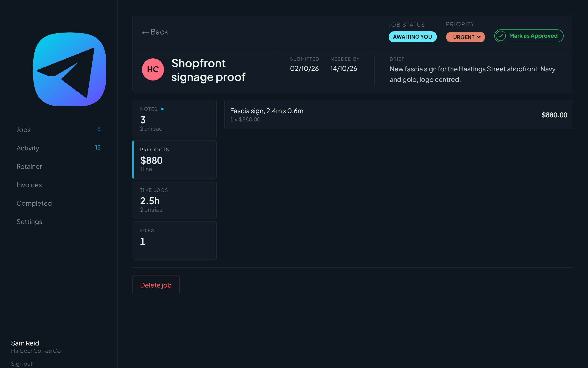Click the Sam Reid user name
The image size is (588, 368).
[25, 343]
